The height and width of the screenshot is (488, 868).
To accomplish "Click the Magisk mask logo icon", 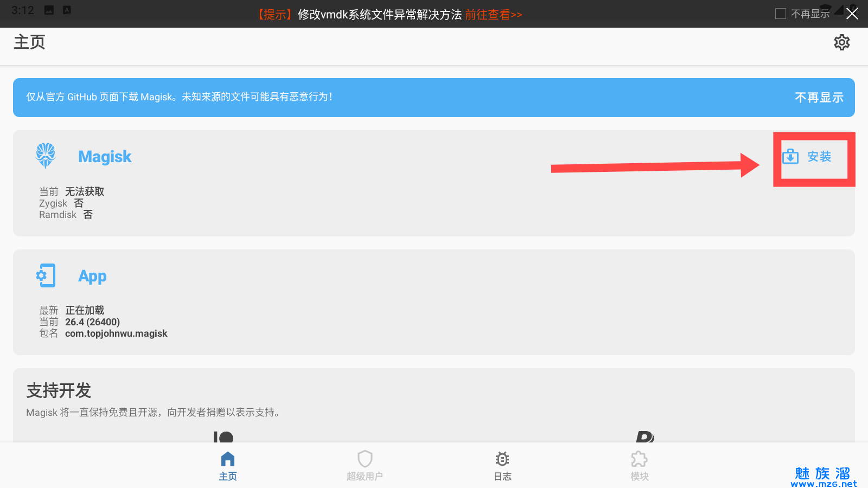I will [46, 156].
